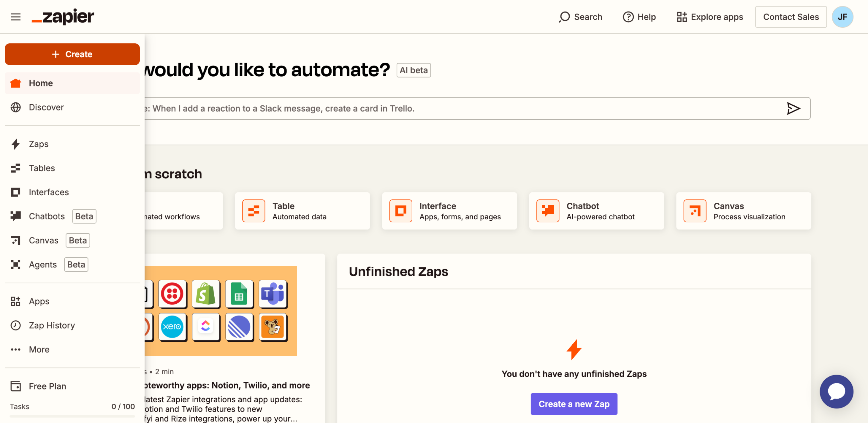The height and width of the screenshot is (423, 868).
Task: Expand the orange Create button menu
Action: tap(72, 54)
